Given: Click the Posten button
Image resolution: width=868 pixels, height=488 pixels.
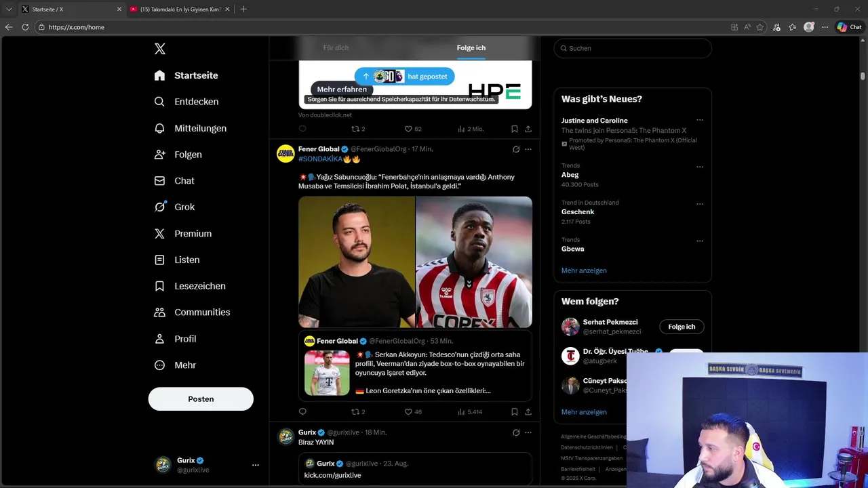Looking at the screenshot, I should coord(201,399).
